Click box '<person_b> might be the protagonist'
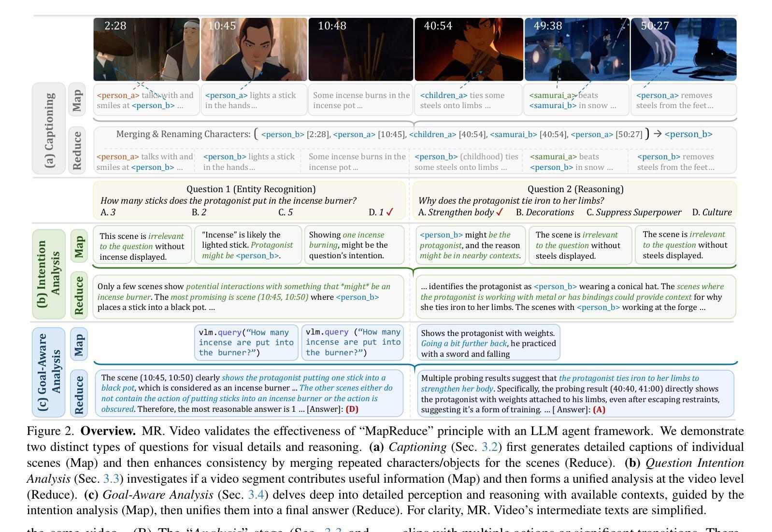Viewport: 772px width, 532px height. pyautogui.click(x=470, y=245)
